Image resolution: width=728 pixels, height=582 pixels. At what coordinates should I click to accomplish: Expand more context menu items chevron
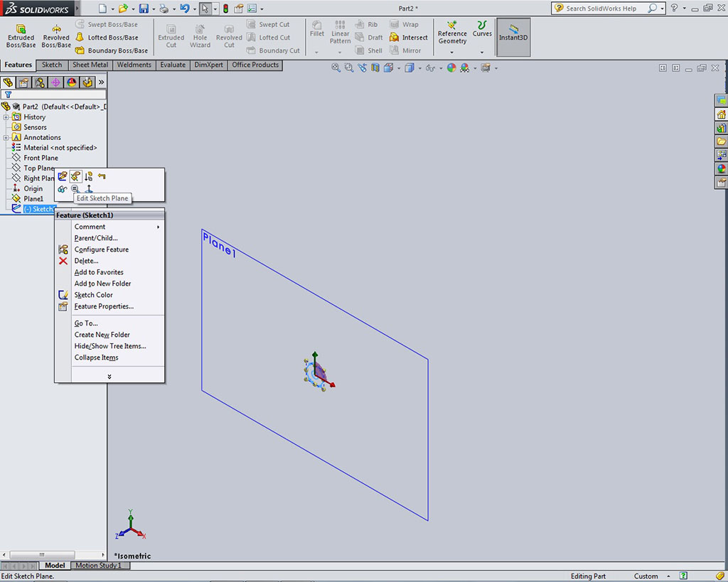click(109, 377)
